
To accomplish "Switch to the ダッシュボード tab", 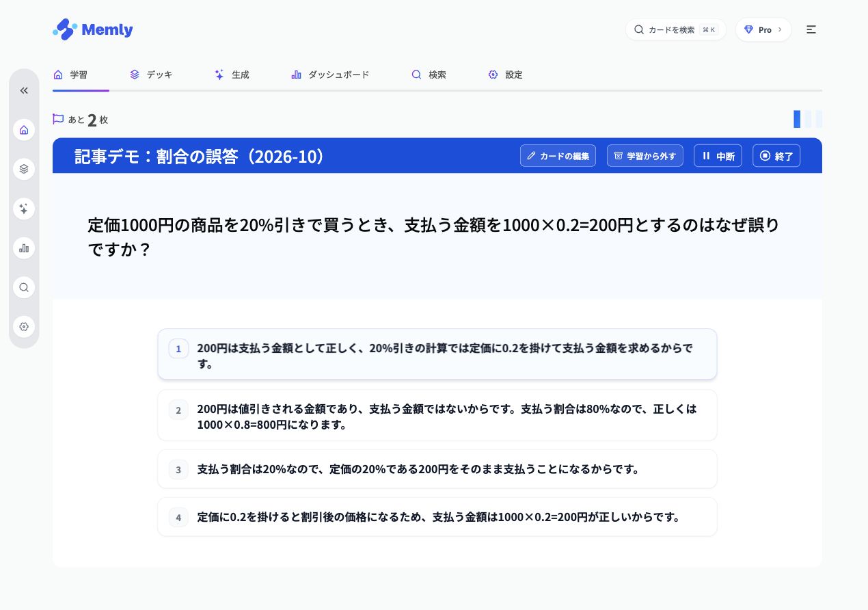I will click(x=330, y=75).
